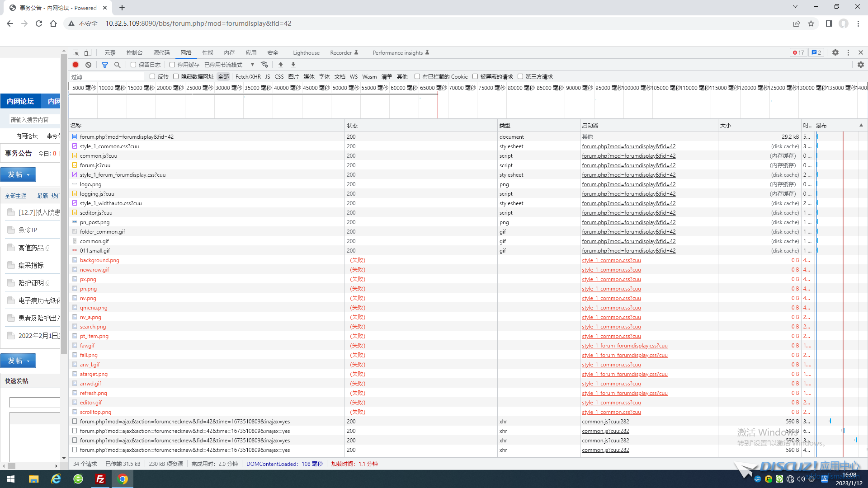Open DevTools settings gear
The width and height of the screenshot is (868, 488).
click(x=835, y=53)
